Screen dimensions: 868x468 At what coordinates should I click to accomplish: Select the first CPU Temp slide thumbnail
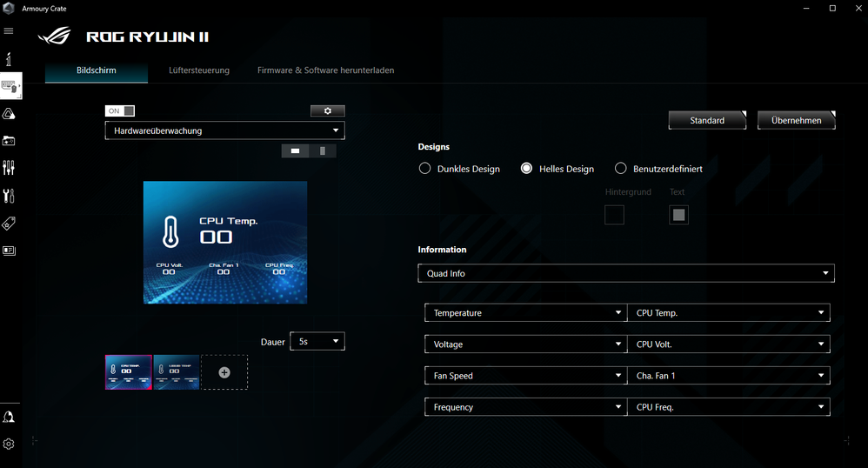[x=129, y=372]
